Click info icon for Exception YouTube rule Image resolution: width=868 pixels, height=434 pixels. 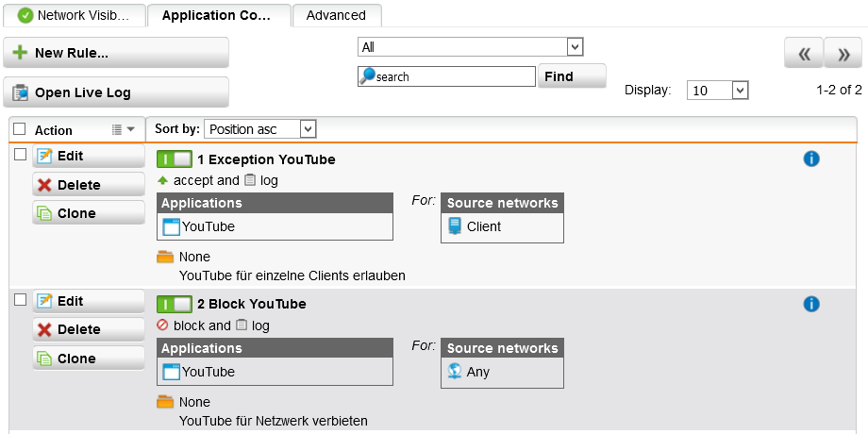click(x=810, y=159)
